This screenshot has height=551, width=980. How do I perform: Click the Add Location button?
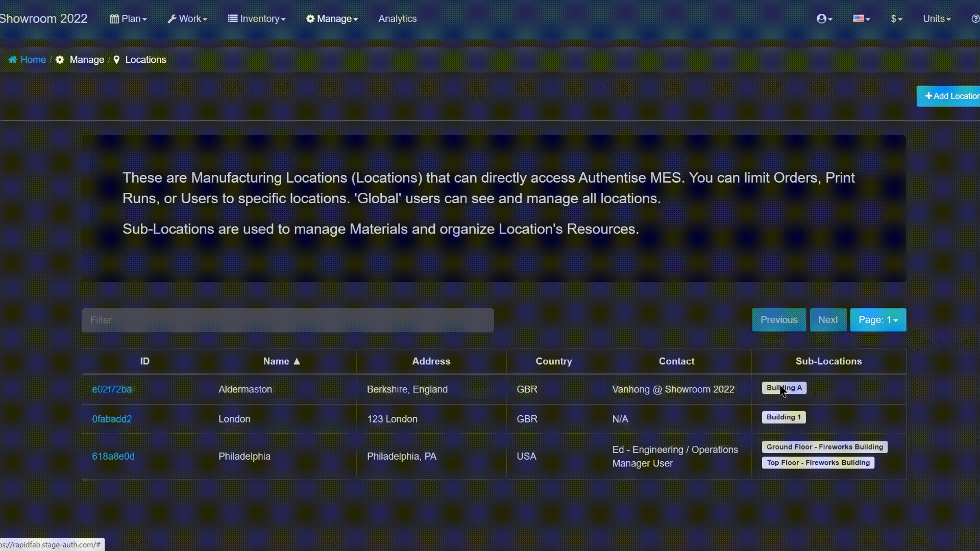click(x=950, y=96)
